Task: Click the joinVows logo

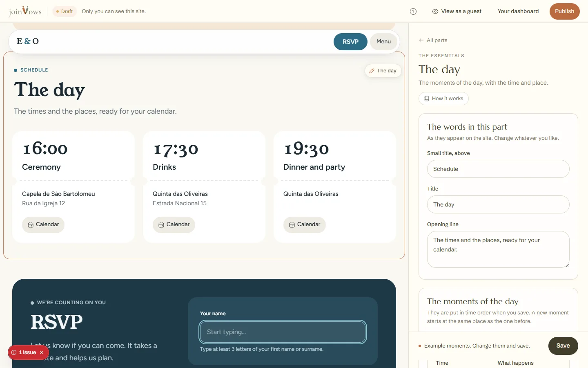Action: [x=25, y=11]
